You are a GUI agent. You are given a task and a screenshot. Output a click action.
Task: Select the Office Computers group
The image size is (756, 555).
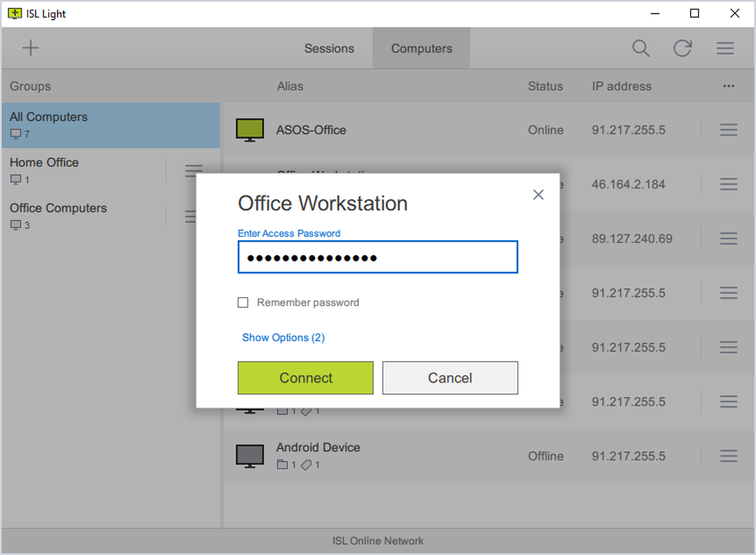(79, 216)
